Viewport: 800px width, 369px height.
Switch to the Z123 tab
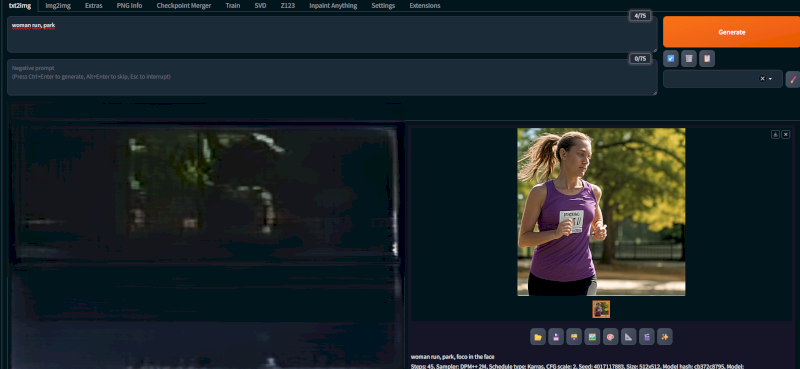(x=287, y=6)
